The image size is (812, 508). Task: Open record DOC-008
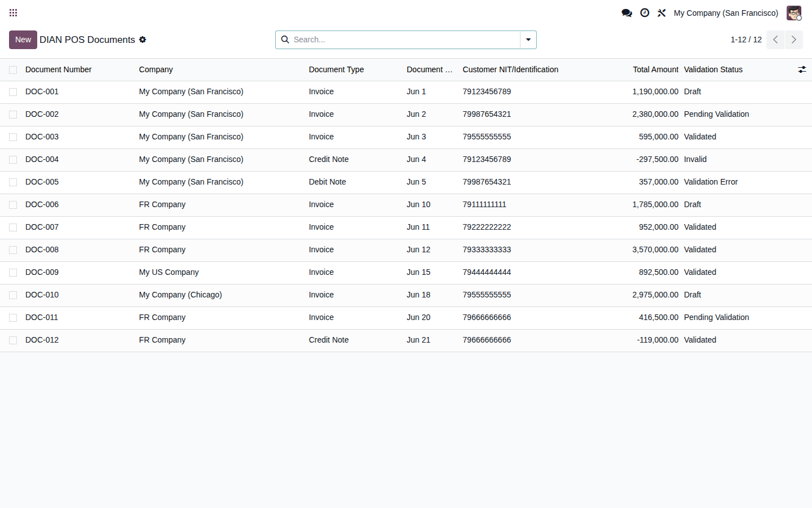point(42,249)
